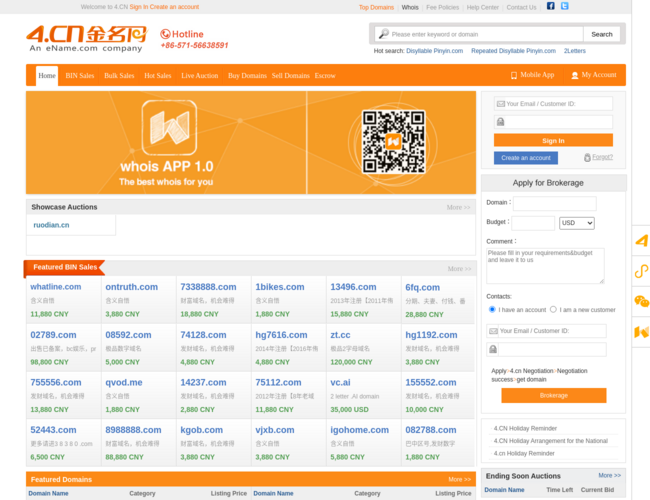This screenshot has width=650, height=500.
Task: Click the 4.CN logo in header
Action: [86, 39]
